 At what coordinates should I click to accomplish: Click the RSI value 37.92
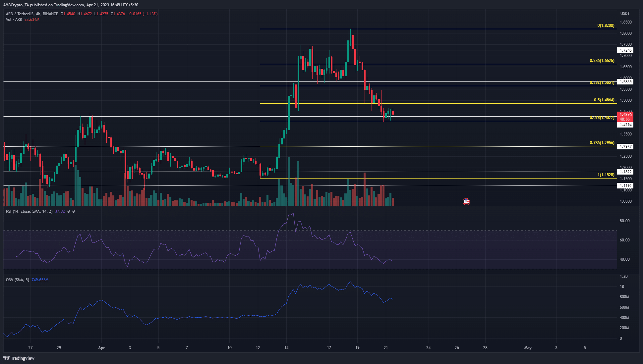60,211
